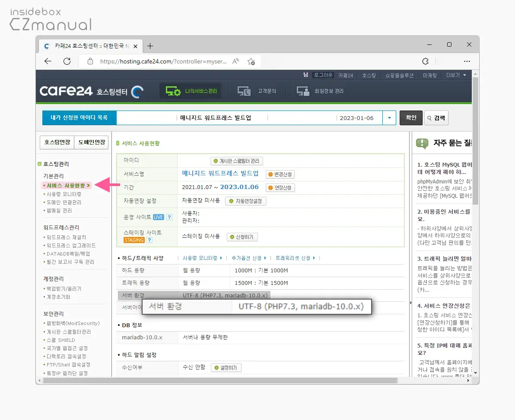Open 백업받기/올리기 in sidebar
The width and height of the screenshot is (515, 420).
tap(64, 288)
